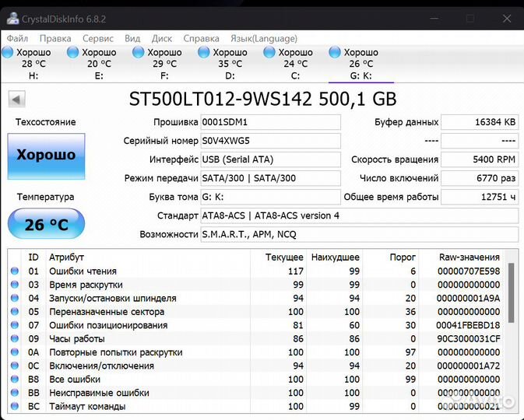Image resolution: width=524 pixels, height=420 pixels.
Task: Click status dot for Включения/отключения
Action: pos(14,366)
